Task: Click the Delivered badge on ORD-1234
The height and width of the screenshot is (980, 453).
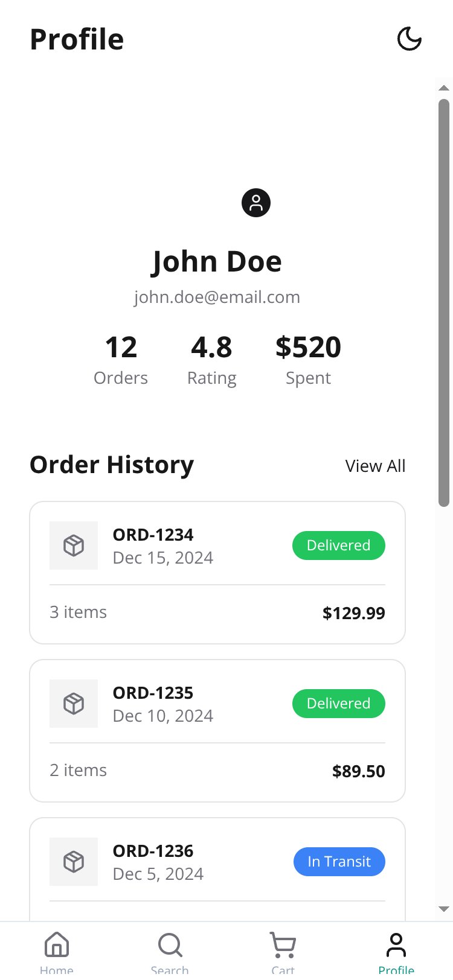Action: 339,546
